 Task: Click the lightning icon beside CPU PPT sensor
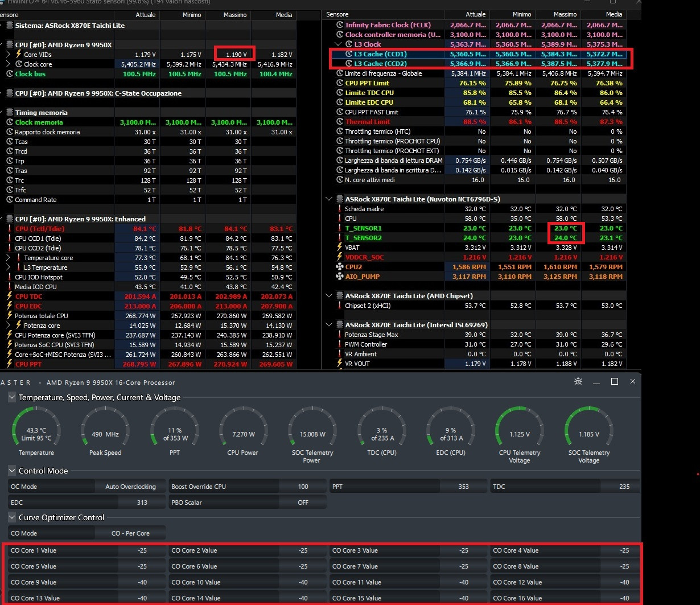[x=10, y=364]
